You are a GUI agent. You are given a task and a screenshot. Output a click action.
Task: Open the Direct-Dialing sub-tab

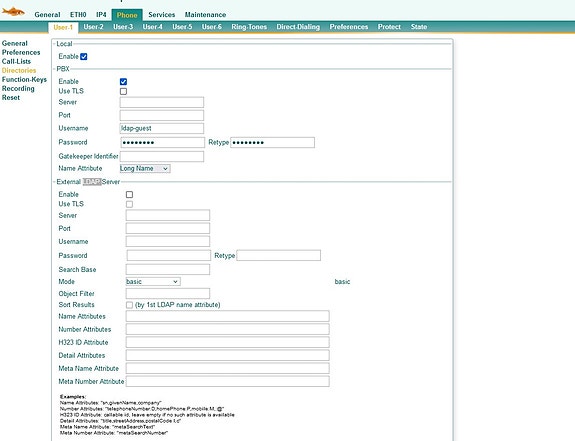coord(298,27)
